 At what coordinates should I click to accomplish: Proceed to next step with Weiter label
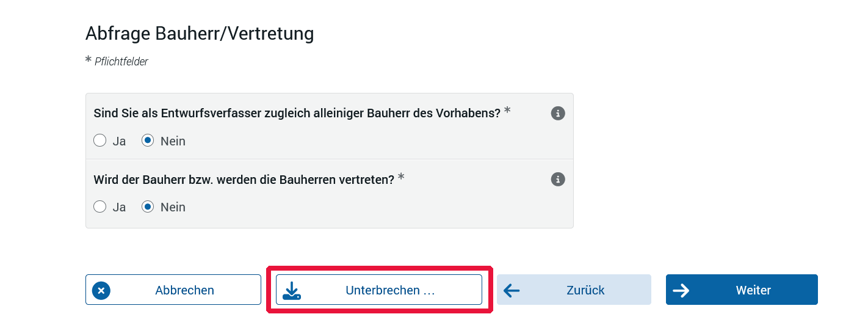click(753, 290)
